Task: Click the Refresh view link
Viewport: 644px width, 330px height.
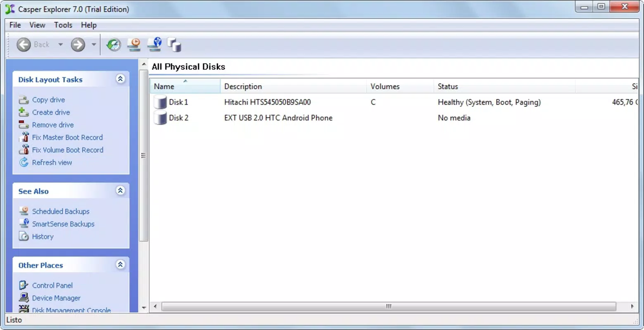Action: pos(52,163)
